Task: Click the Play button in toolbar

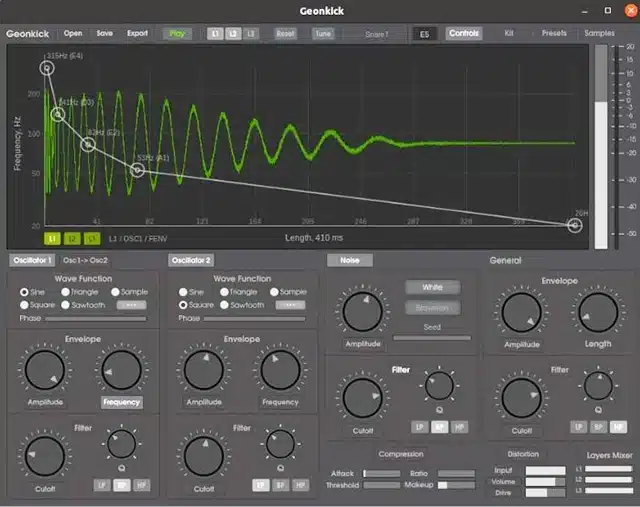Action: pos(177,33)
